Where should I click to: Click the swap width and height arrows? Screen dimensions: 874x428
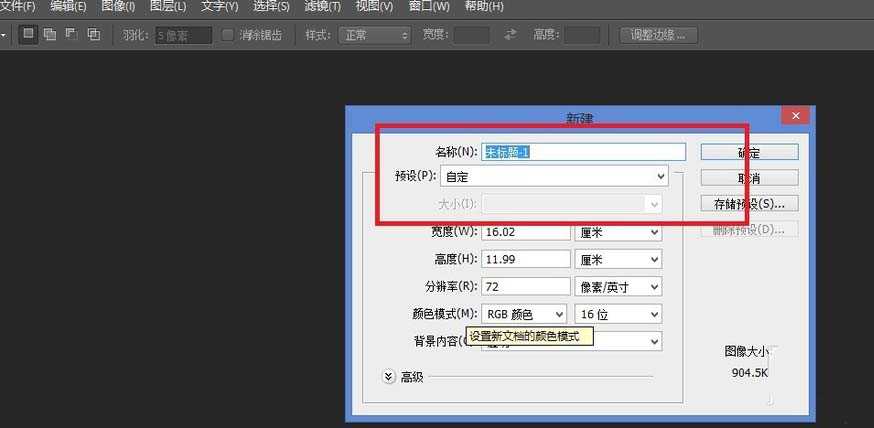click(510, 35)
